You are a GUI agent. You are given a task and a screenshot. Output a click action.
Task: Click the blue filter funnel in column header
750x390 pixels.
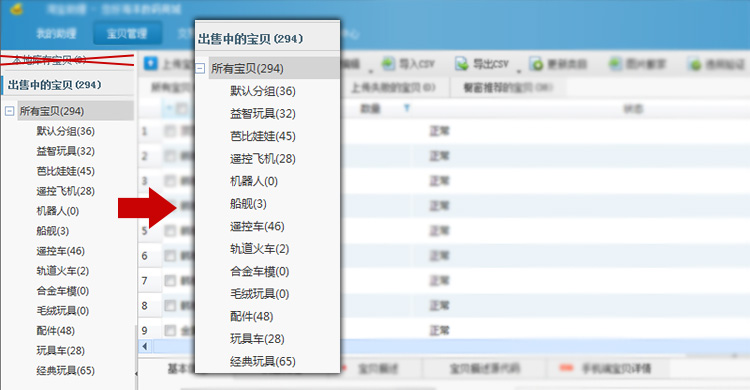click(407, 108)
